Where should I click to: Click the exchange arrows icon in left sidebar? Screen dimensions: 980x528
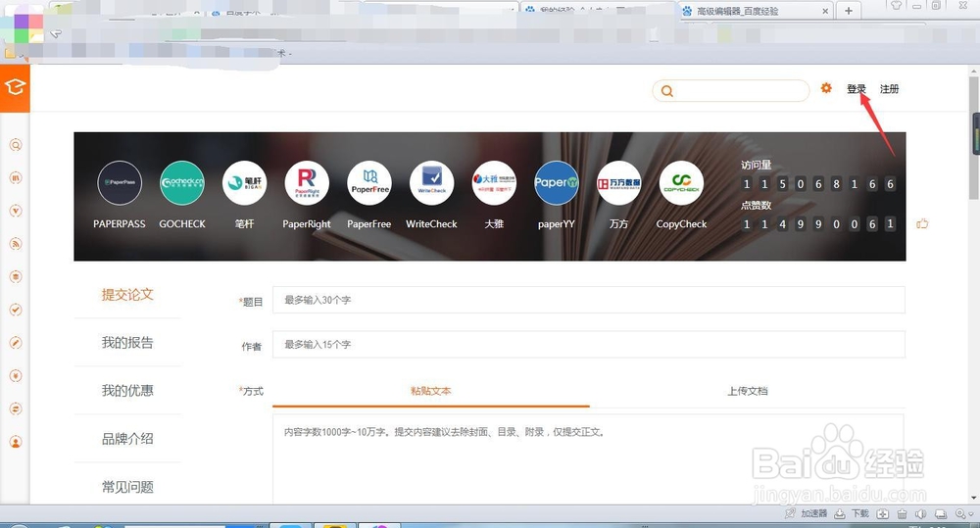(16, 408)
